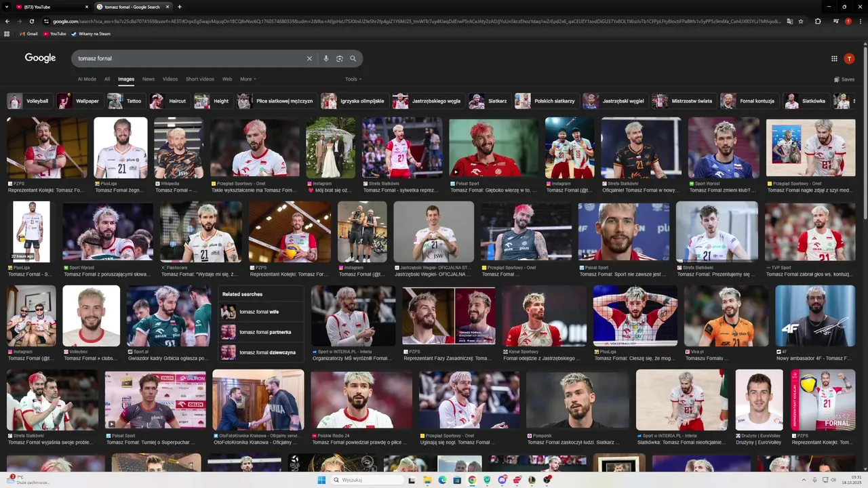Open the Gmail bookmark
868x488 pixels.
click(x=28, y=33)
